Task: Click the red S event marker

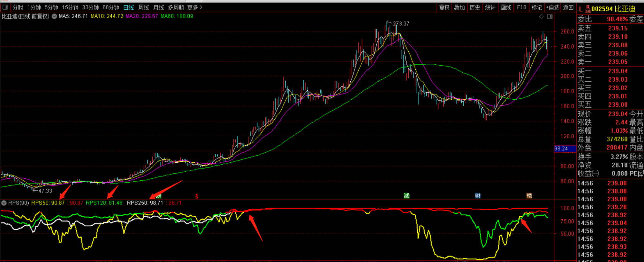Action: point(197,196)
